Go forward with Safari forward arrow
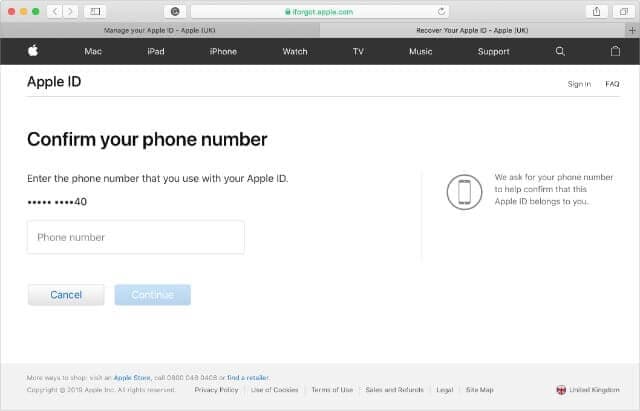The image size is (640, 411). point(70,11)
